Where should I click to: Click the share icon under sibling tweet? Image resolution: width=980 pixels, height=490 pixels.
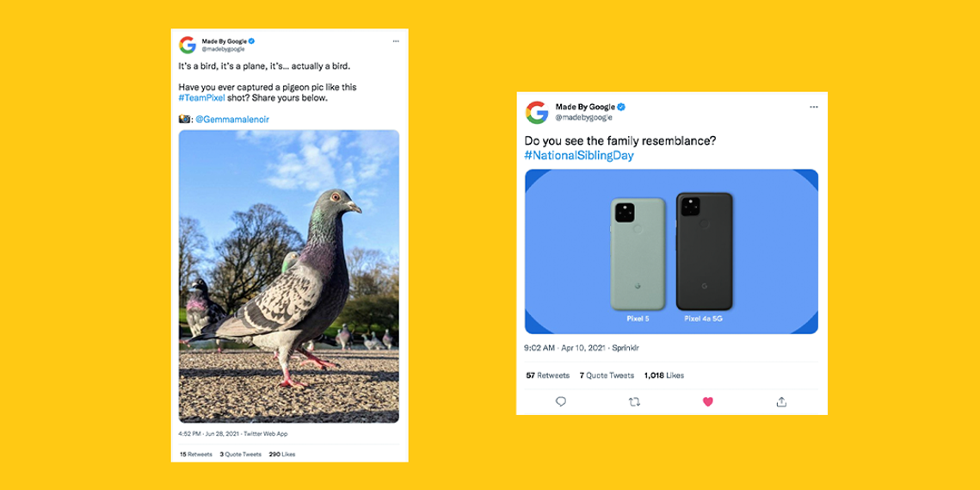tap(781, 402)
